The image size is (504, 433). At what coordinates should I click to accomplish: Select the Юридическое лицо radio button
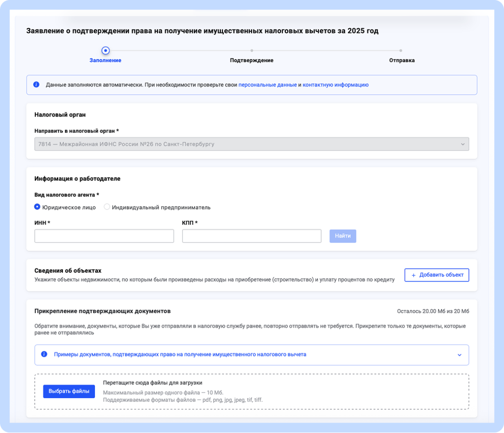click(x=37, y=207)
